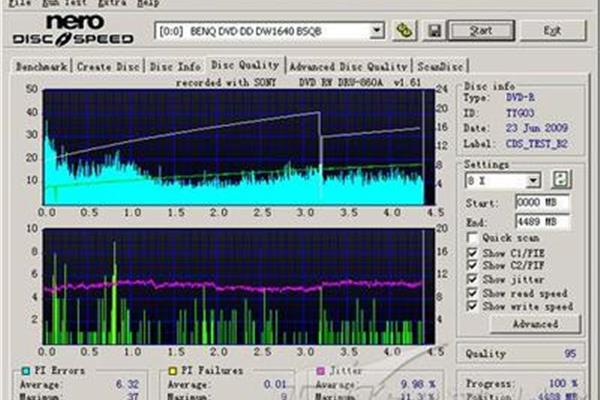Screen dimensions: 600x400
Task: Switch to the Disc Info tab
Action: point(175,67)
